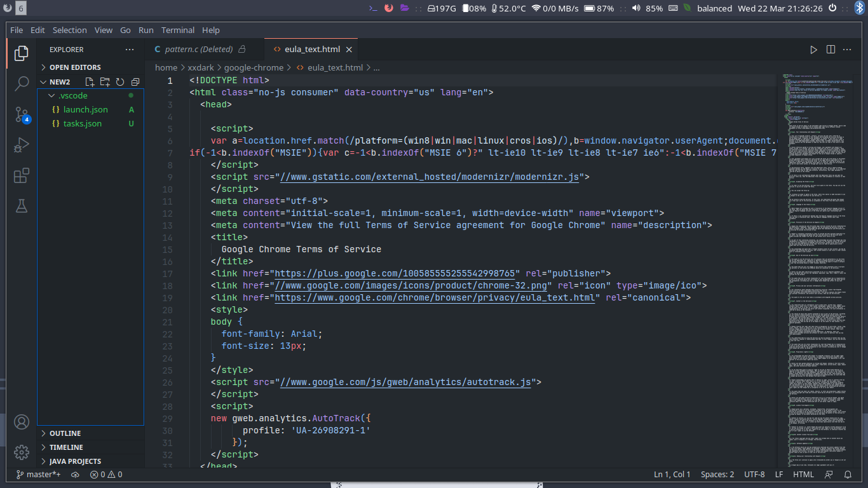Click the power icon in top panel
The image size is (868, 488).
[x=832, y=8]
